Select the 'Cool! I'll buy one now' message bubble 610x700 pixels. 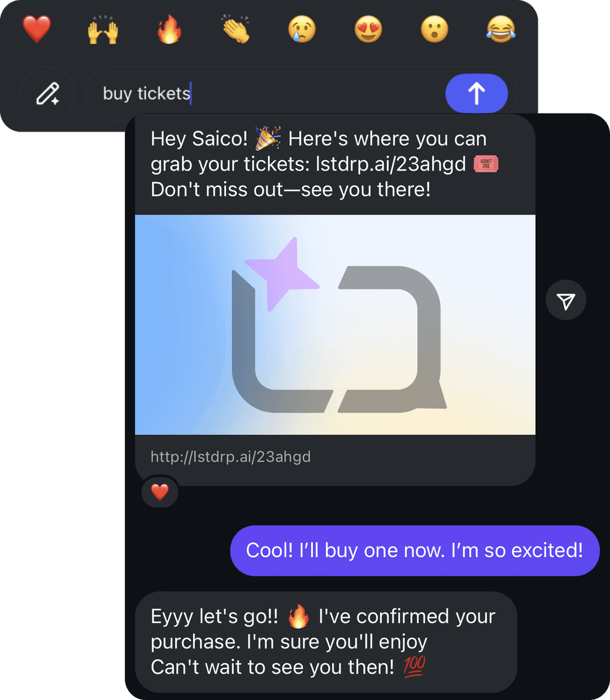point(415,550)
